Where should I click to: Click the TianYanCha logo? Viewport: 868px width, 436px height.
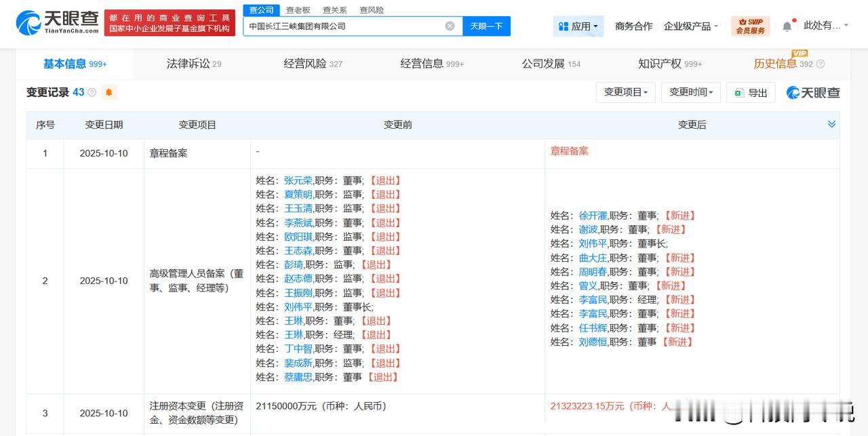point(56,22)
